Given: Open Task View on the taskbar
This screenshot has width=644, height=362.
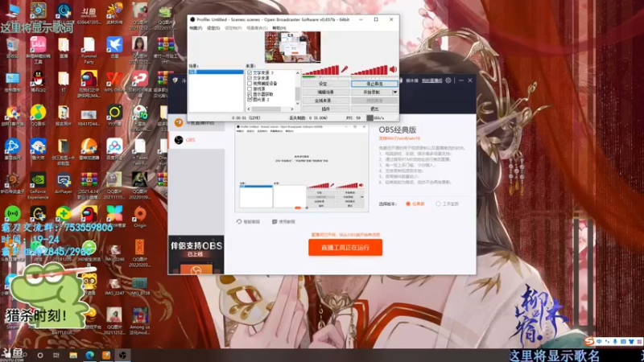Looking at the screenshot, I should click(56, 355).
